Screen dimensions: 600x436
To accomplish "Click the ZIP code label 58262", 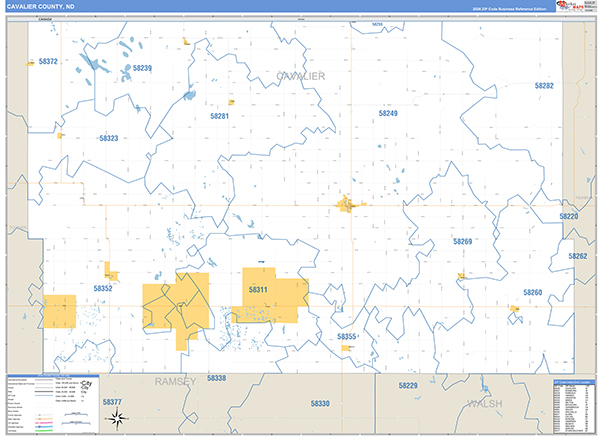I will (577, 256).
